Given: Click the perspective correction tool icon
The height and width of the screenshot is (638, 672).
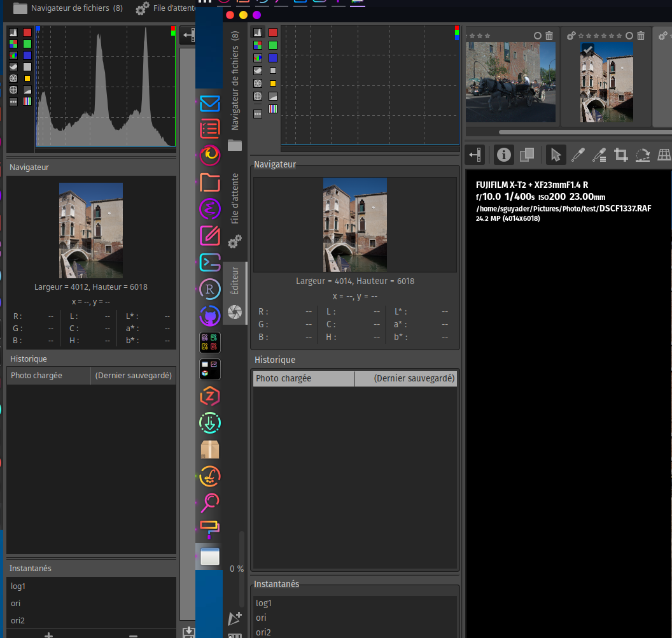Looking at the screenshot, I should click(664, 155).
